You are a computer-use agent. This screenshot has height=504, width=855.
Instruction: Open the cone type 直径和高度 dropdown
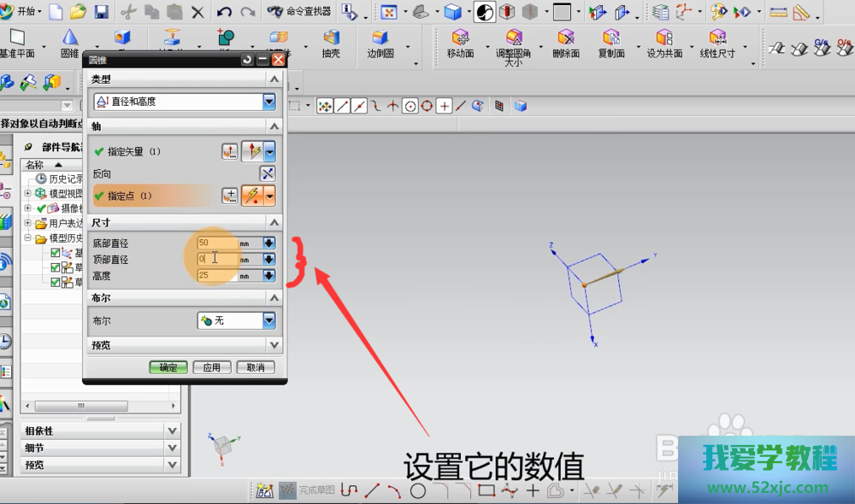pos(269,102)
